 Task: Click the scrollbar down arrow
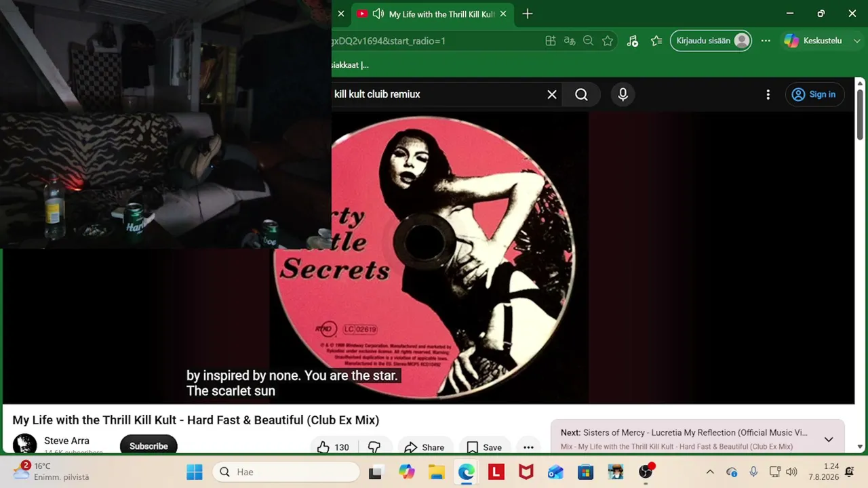[860, 447]
